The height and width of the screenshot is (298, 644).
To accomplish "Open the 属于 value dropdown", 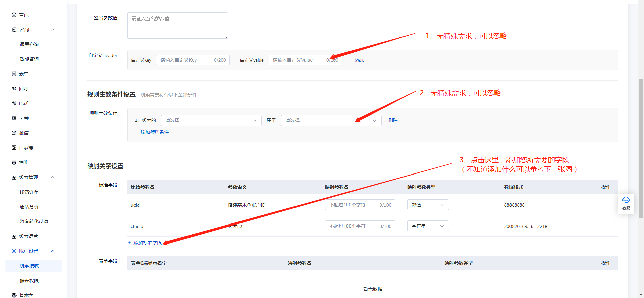I will click(x=331, y=120).
